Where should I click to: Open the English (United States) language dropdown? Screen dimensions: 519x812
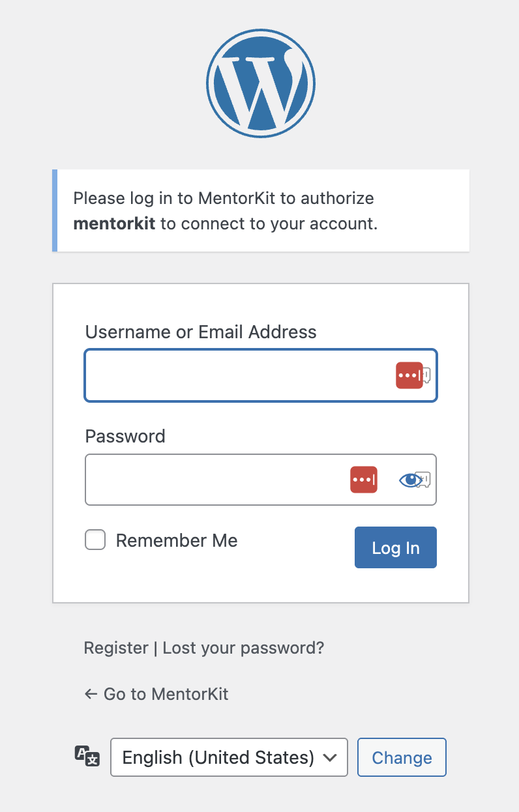229,757
